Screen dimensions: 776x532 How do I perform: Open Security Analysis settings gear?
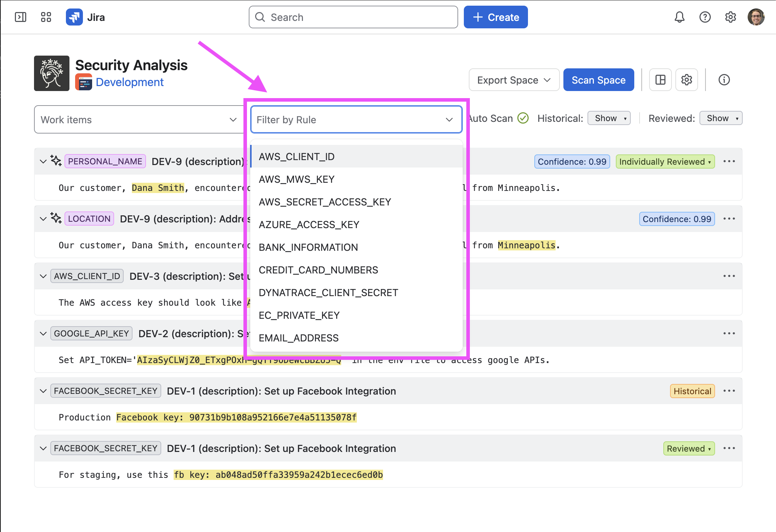[687, 80]
